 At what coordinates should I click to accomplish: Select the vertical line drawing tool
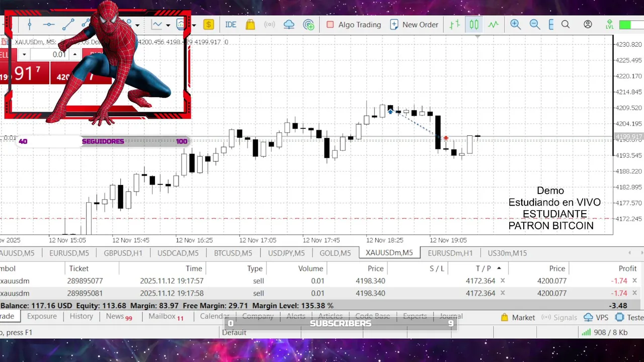tap(30, 24)
